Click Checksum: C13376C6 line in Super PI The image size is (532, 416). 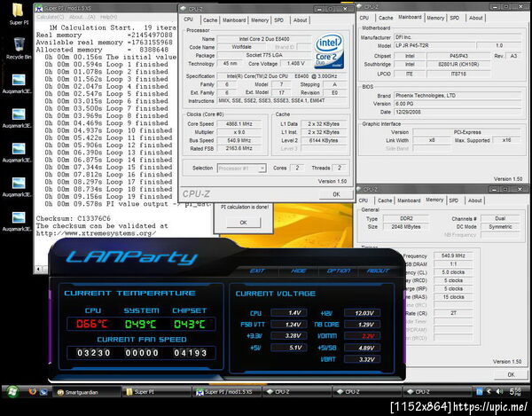pyautogui.click(x=74, y=218)
